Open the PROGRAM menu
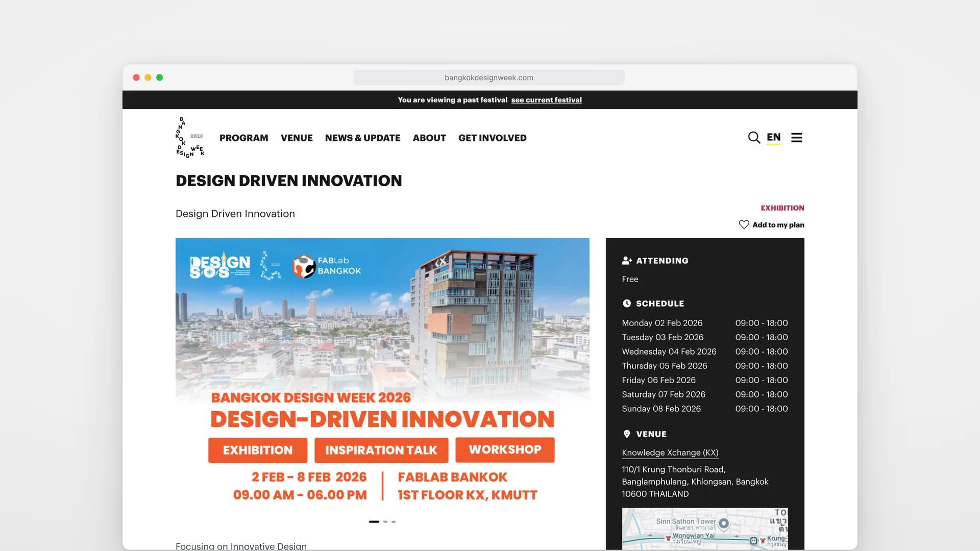 coord(244,138)
